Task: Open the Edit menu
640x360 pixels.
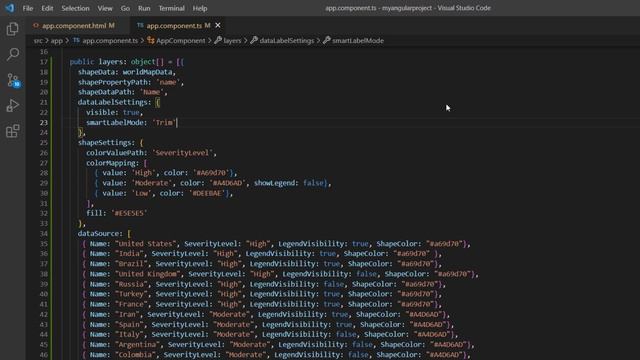Action: point(47,8)
